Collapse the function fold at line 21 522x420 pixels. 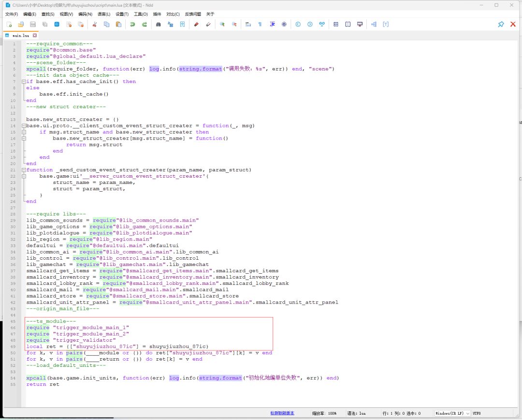(24, 170)
